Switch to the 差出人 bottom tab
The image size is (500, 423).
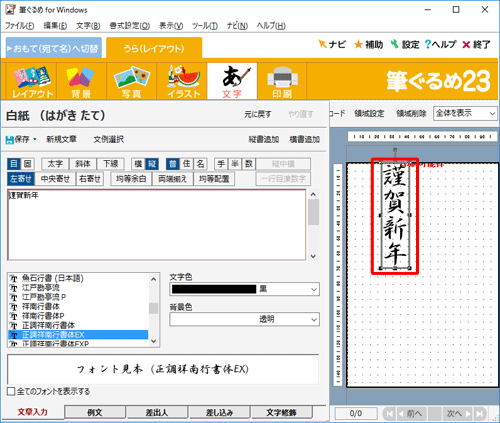[x=157, y=412]
